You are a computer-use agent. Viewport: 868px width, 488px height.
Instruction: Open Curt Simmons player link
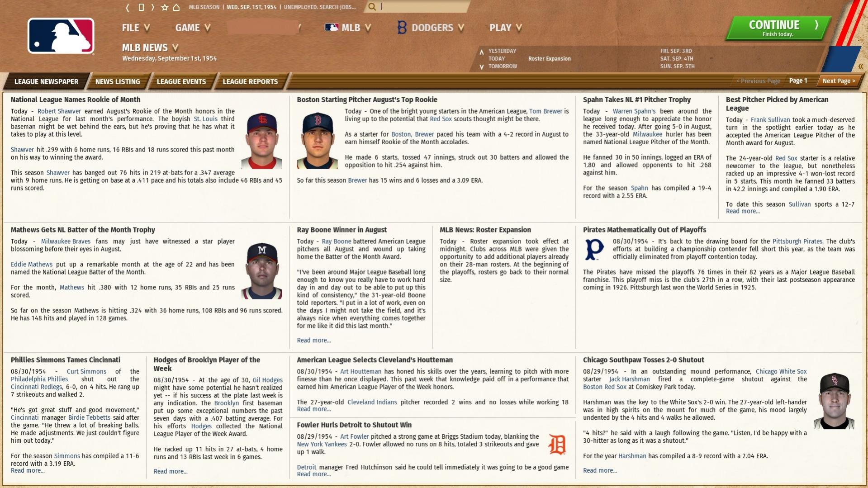(x=86, y=372)
